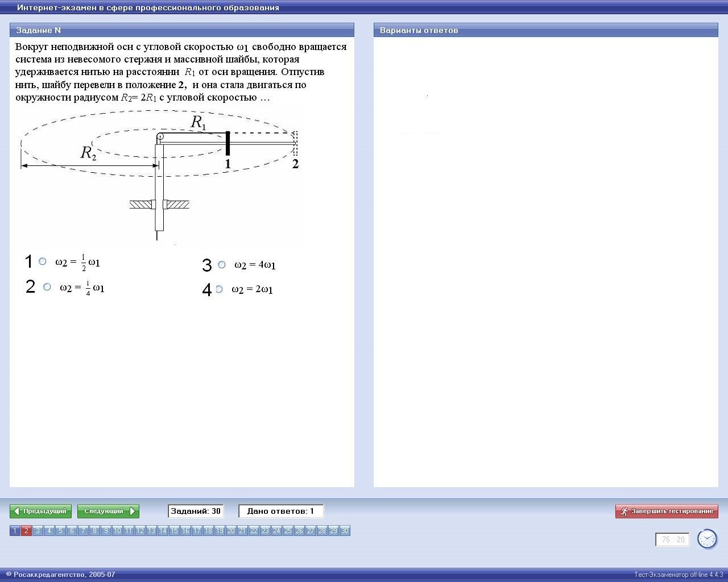
Task: Jump to question 28 in the navigator
Action: pyautogui.click(x=322, y=531)
